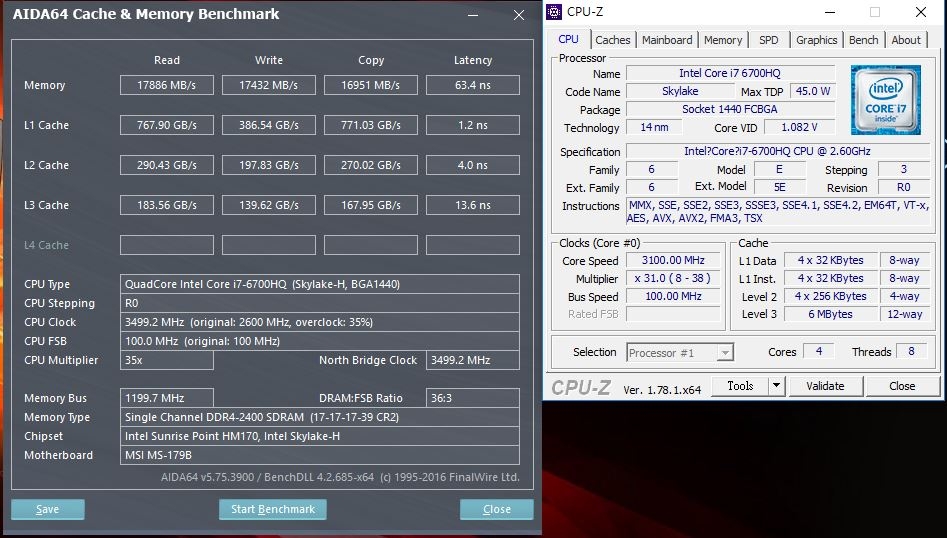Open the About tab in CPU-Z
Image resolution: width=947 pixels, height=538 pixels.
pos(906,40)
